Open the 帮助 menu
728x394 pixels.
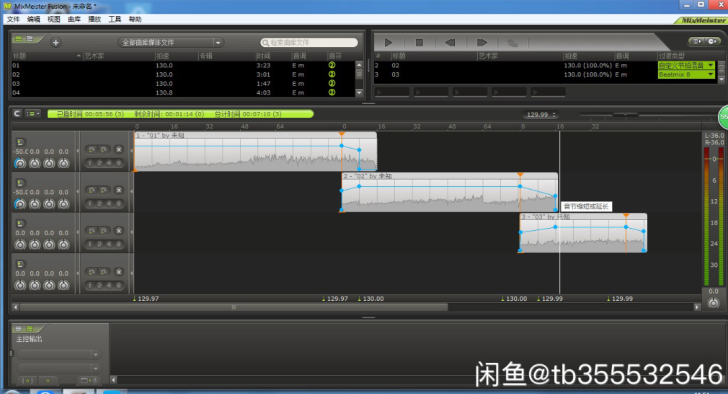click(135, 19)
